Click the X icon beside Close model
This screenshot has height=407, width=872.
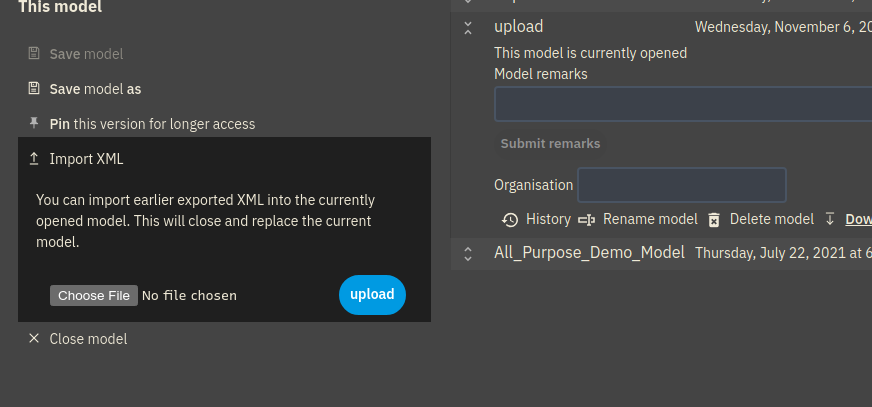tap(34, 338)
